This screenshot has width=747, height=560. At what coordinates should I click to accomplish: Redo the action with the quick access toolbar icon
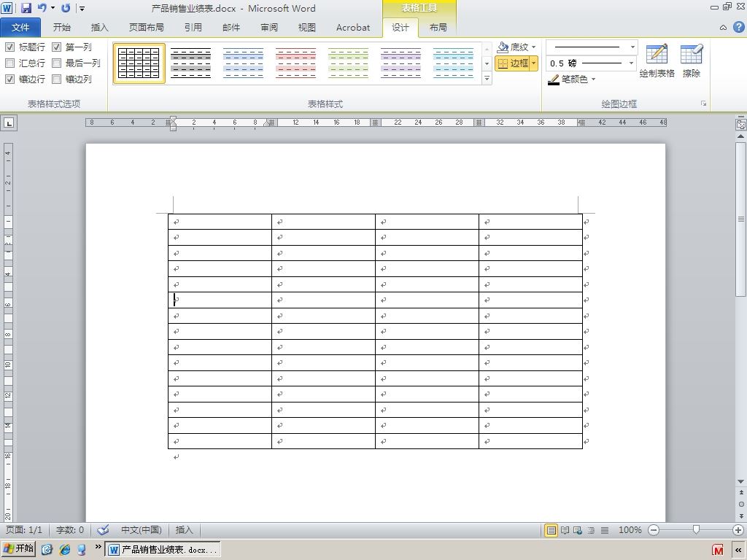coord(66,7)
